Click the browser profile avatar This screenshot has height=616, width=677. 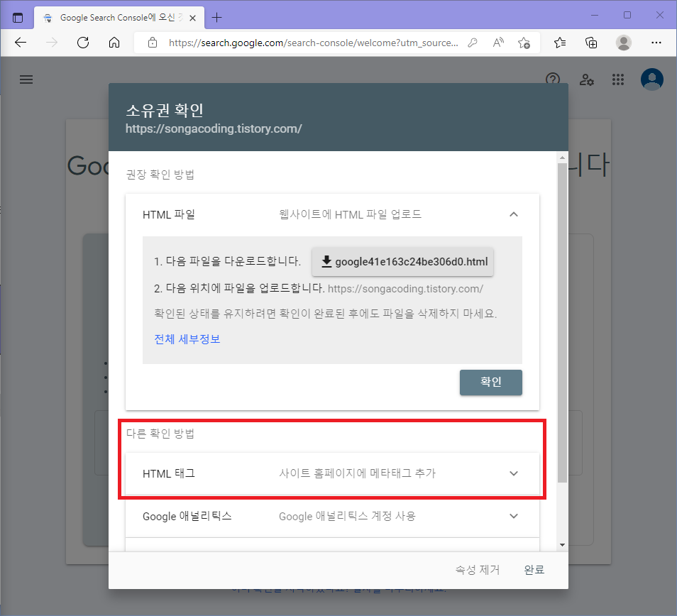(x=624, y=43)
